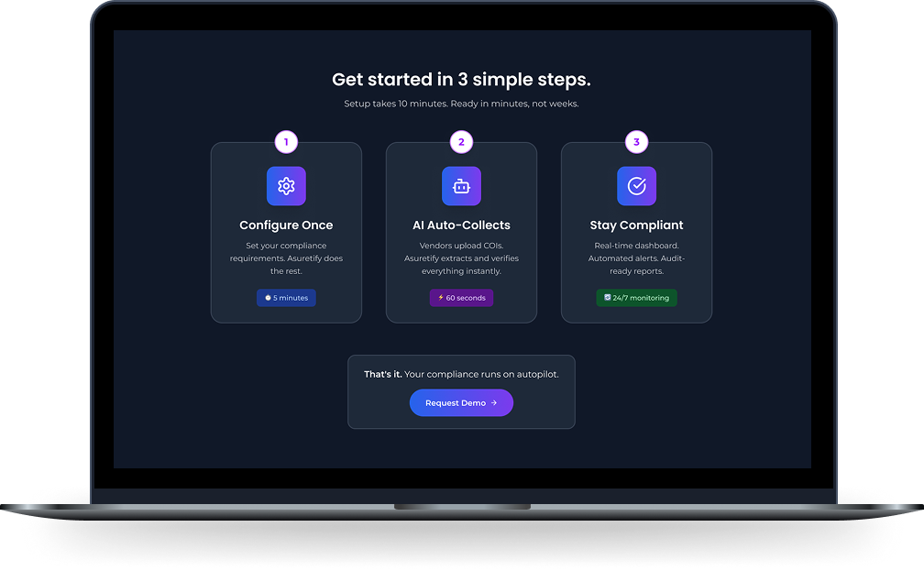
Task: Click the That's it autopilot message text
Action: (461, 374)
